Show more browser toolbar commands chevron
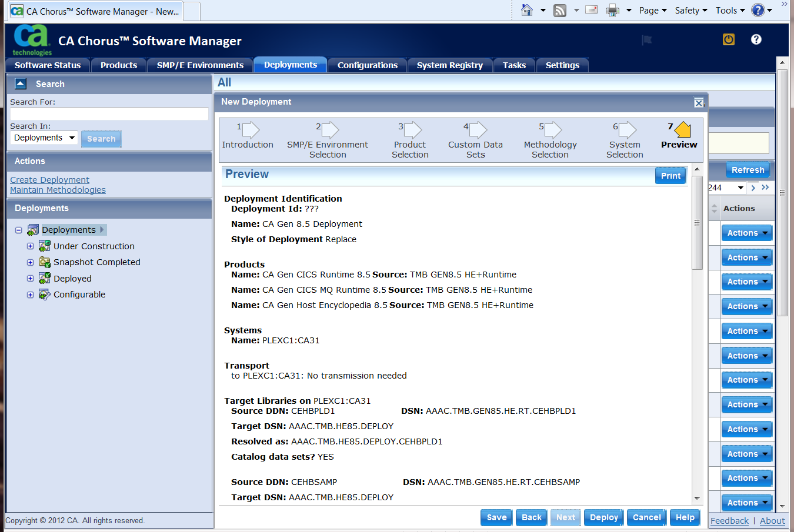The height and width of the screenshot is (532, 794). point(784,4)
